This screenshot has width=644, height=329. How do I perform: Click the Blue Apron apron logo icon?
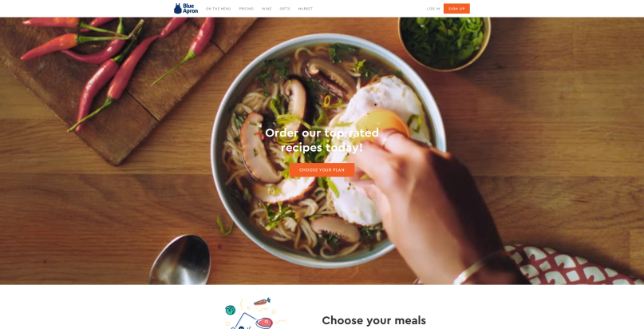tap(177, 9)
